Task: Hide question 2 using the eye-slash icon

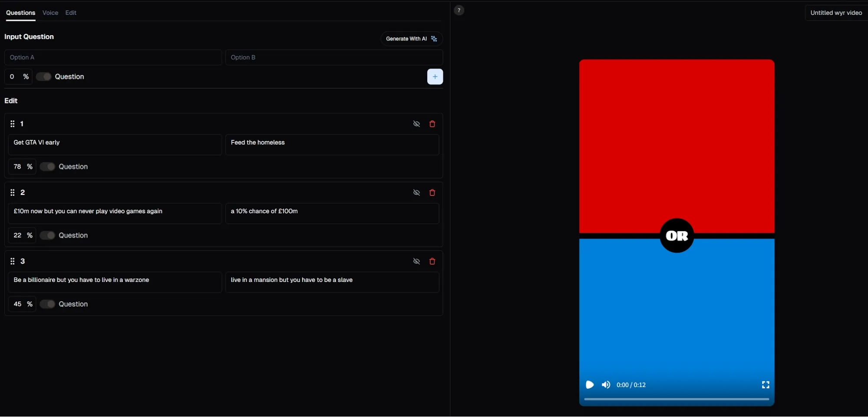Action: 416,192
